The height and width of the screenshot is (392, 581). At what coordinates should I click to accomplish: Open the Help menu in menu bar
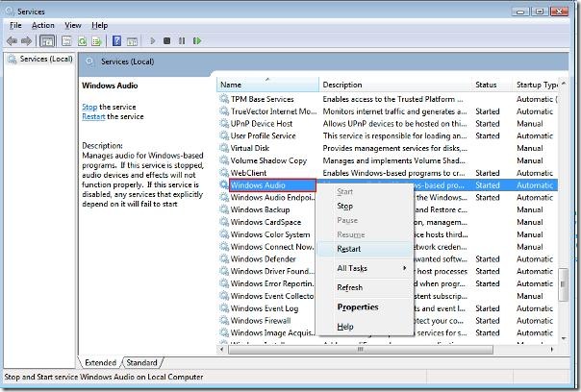(100, 25)
